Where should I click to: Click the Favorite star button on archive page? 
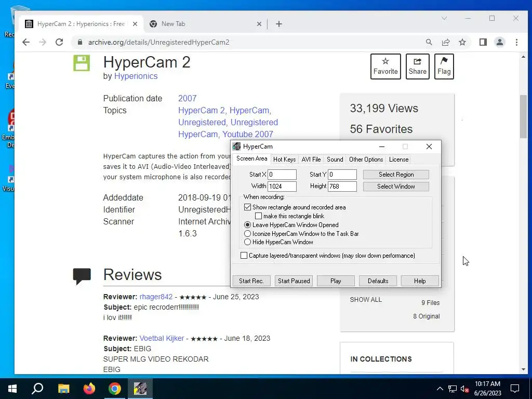point(385,66)
